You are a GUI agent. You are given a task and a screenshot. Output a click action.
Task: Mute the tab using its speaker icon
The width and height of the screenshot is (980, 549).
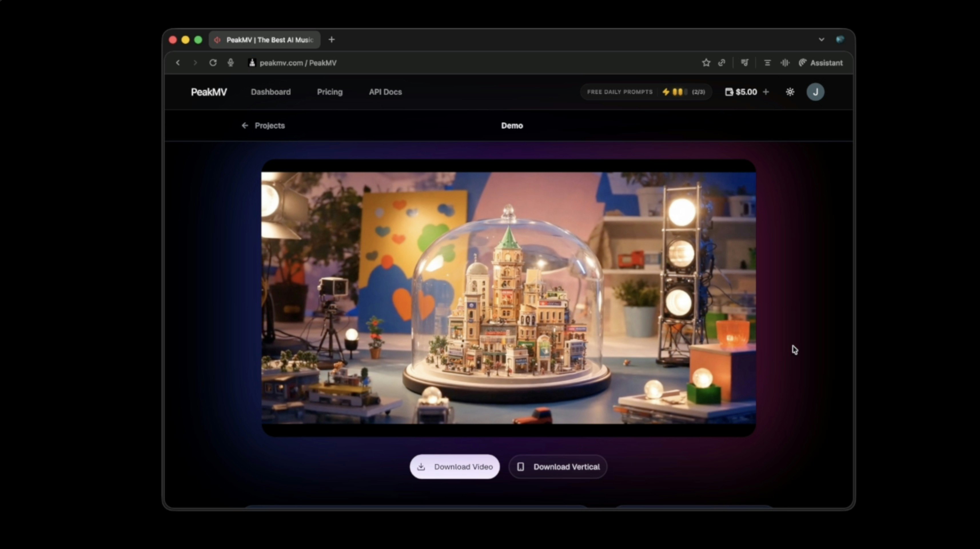coord(217,39)
